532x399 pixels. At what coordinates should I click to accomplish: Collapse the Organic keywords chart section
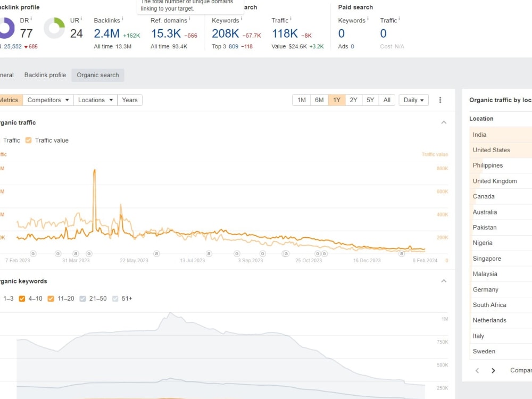[x=444, y=281]
